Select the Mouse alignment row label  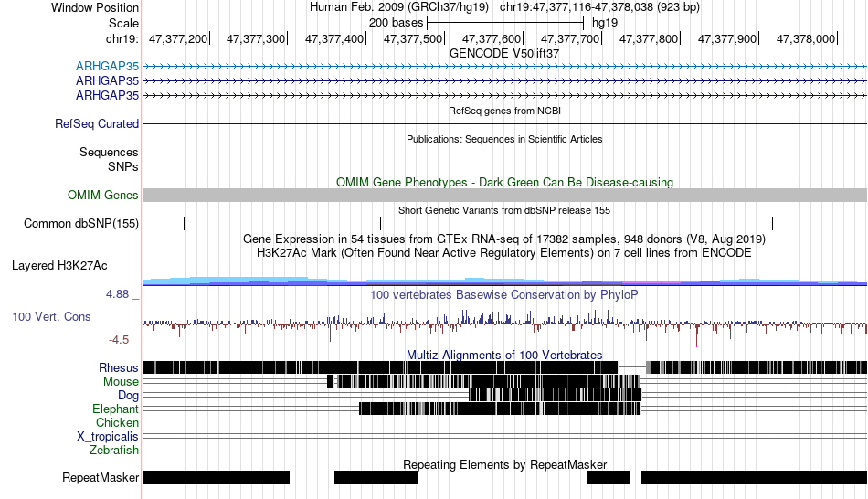tap(121, 382)
